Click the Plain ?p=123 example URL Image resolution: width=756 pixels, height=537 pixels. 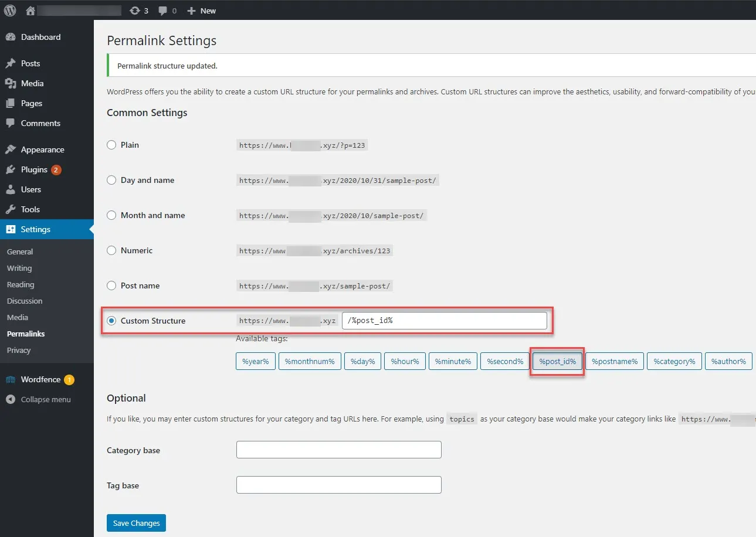tap(302, 145)
